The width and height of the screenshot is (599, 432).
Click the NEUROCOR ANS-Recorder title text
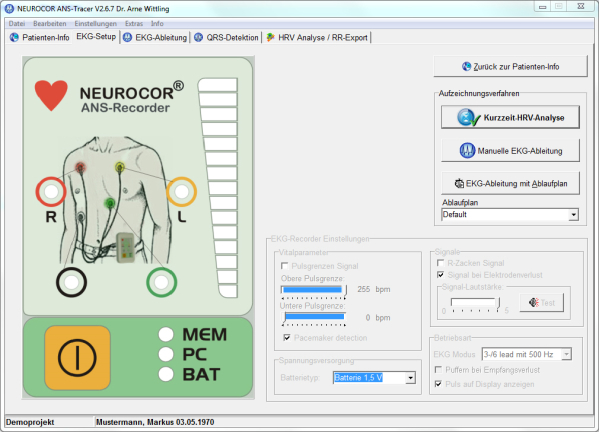pyautogui.click(x=132, y=98)
